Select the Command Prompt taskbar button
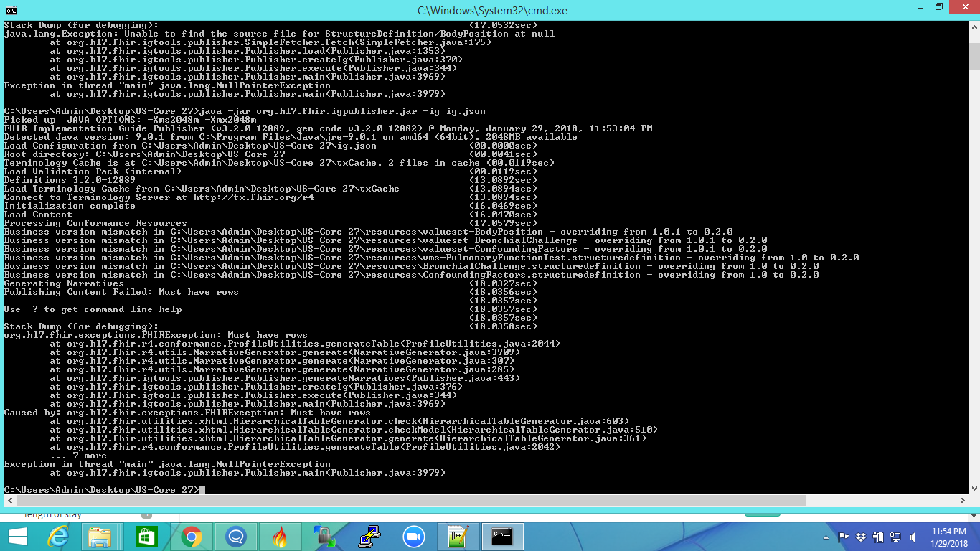The height and width of the screenshot is (551, 980). point(502,536)
